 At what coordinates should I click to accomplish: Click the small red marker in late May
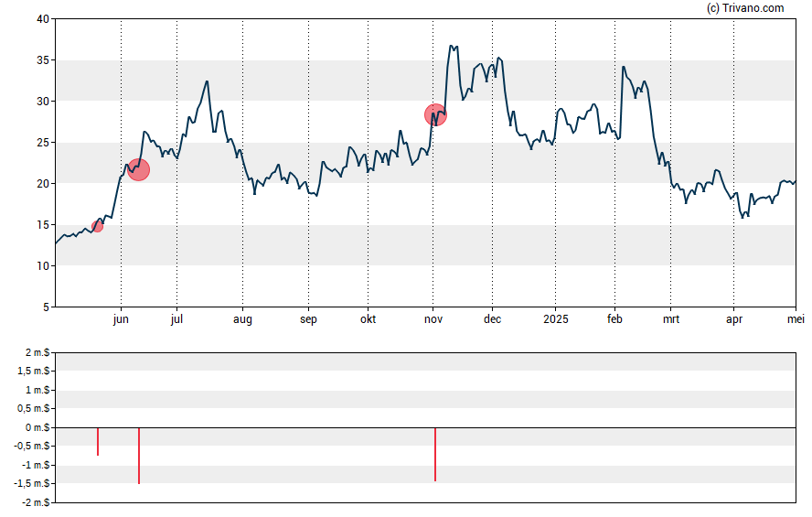tap(97, 226)
